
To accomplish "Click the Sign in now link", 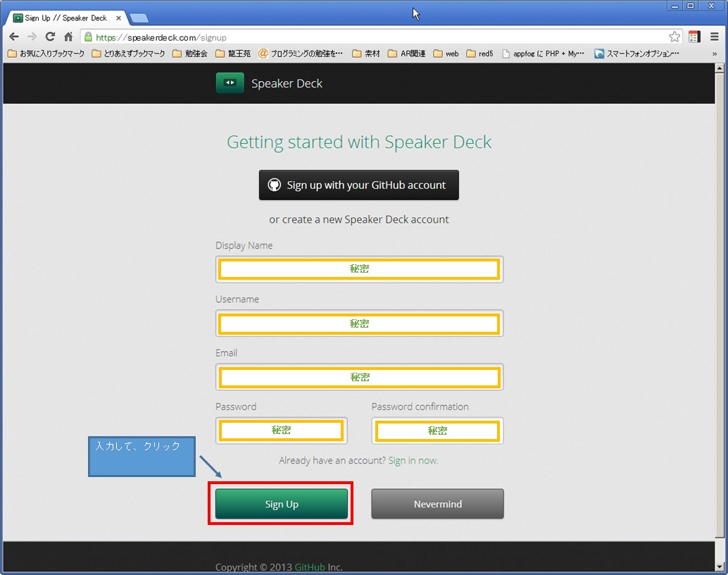I will (413, 460).
